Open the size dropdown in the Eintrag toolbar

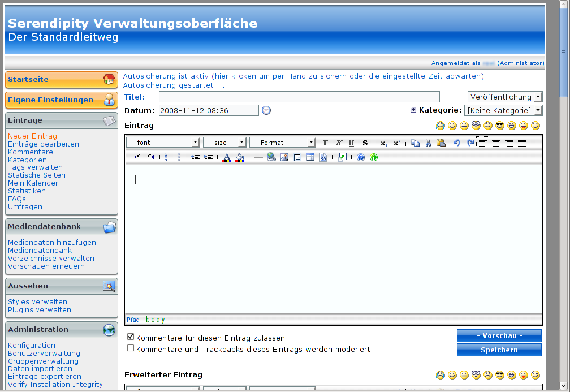pyautogui.click(x=224, y=142)
